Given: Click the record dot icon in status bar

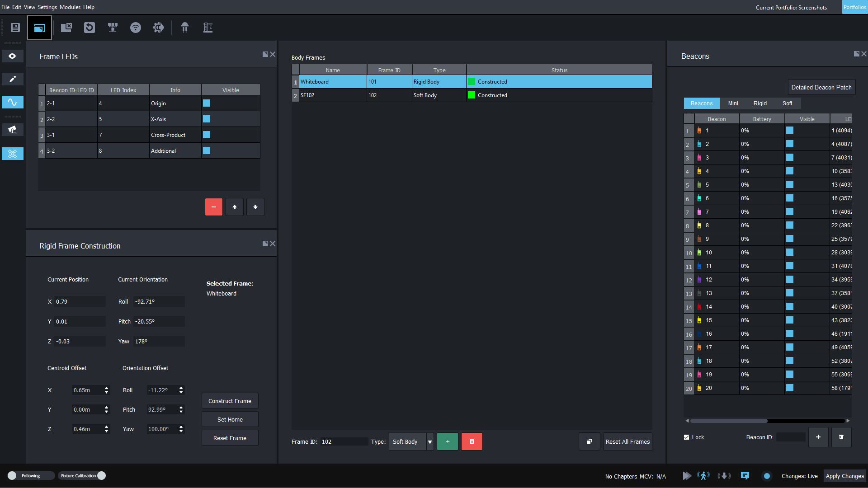Looking at the screenshot, I should (x=767, y=476).
